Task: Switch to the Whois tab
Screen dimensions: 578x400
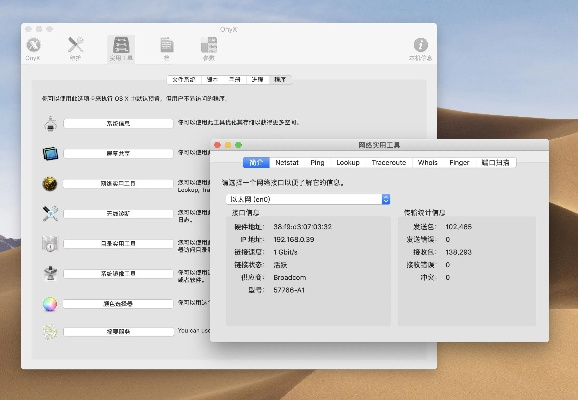Action: coord(428,163)
